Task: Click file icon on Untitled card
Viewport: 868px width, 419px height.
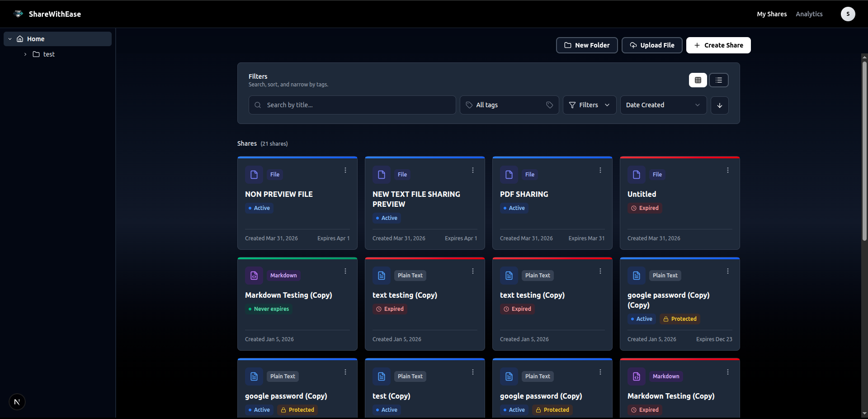Action: [x=637, y=175]
